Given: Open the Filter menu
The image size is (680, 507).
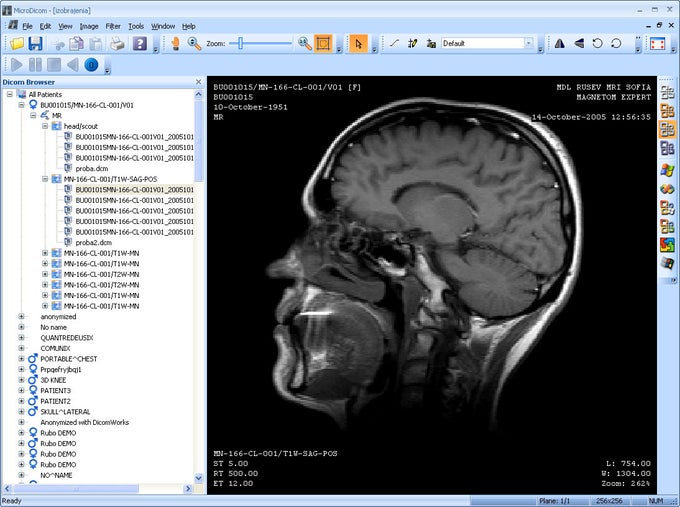Looking at the screenshot, I should pos(113,25).
